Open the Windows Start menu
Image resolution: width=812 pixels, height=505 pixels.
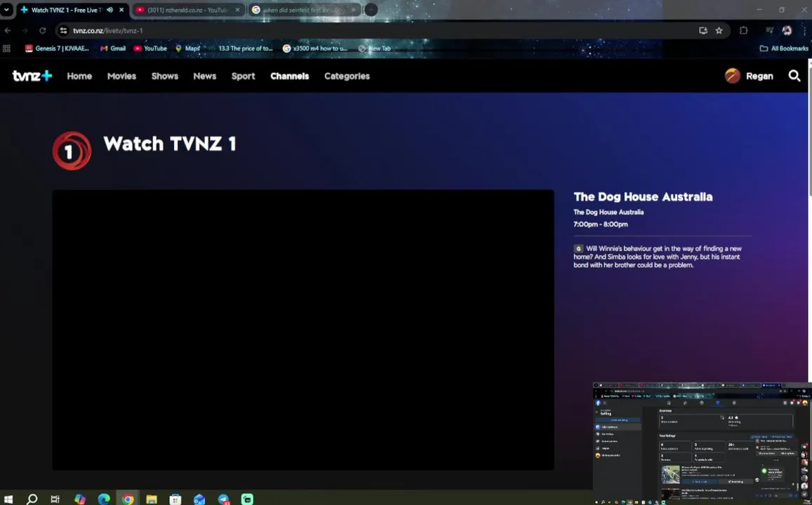[8, 499]
